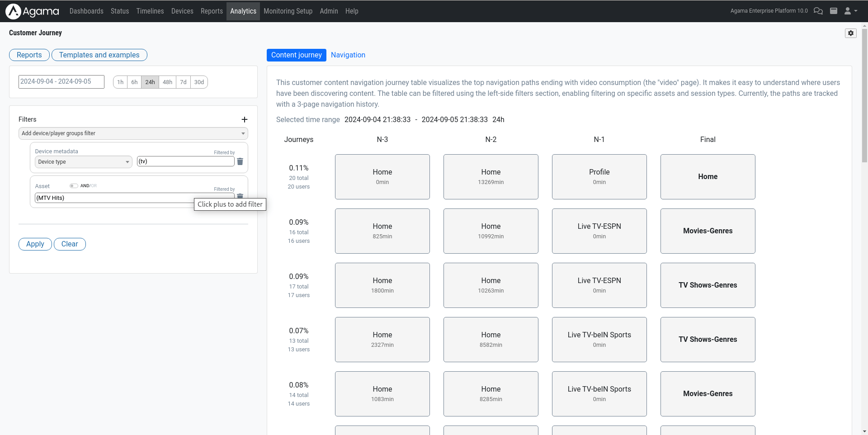Open the user account icon top right
Viewport: 868px width, 435px height.
point(848,11)
